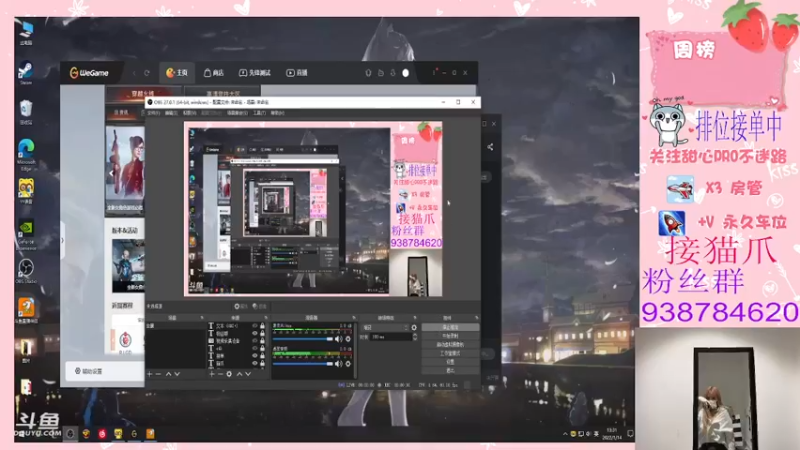Click 辅助设置 in WeGame window
The width and height of the screenshot is (800, 450).
point(89,371)
